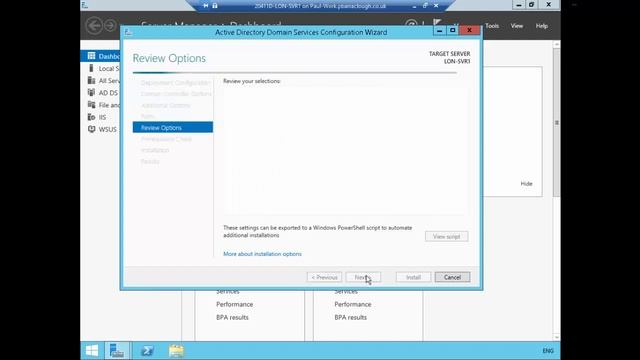The height and width of the screenshot is (360, 640).
Task: Open More about installation options link
Action: pyautogui.click(x=262, y=254)
